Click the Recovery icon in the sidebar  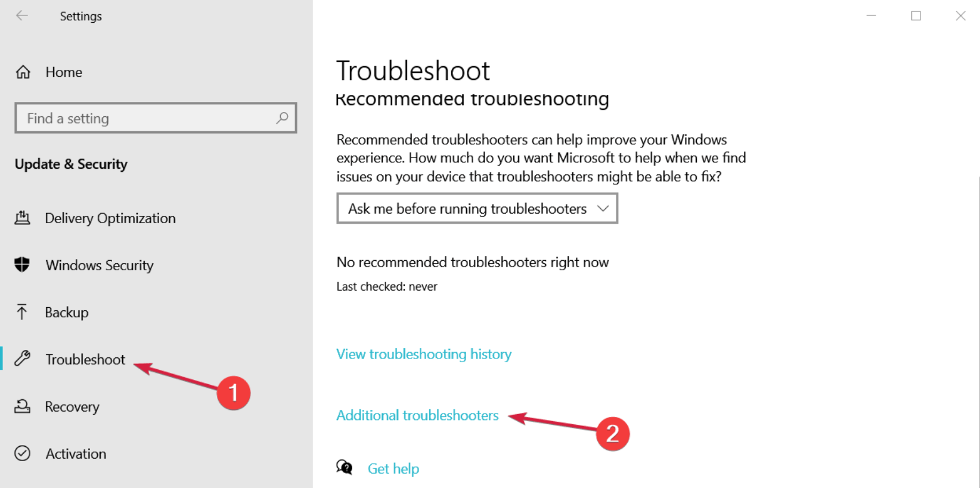(x=23, y=406)
